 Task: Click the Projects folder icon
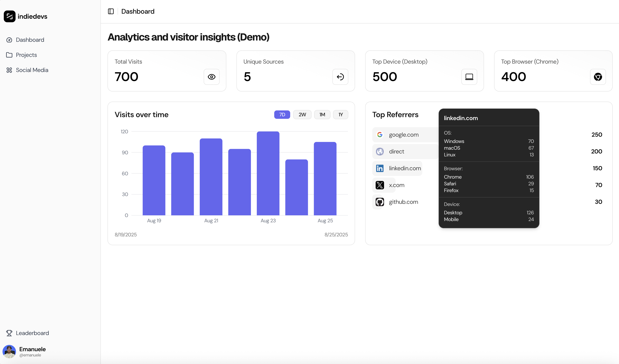[9, 55]
